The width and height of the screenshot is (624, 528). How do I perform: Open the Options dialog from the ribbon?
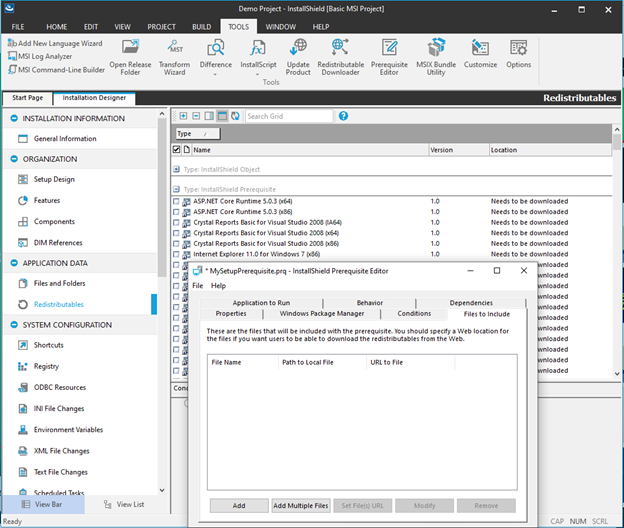click(519, 54)
